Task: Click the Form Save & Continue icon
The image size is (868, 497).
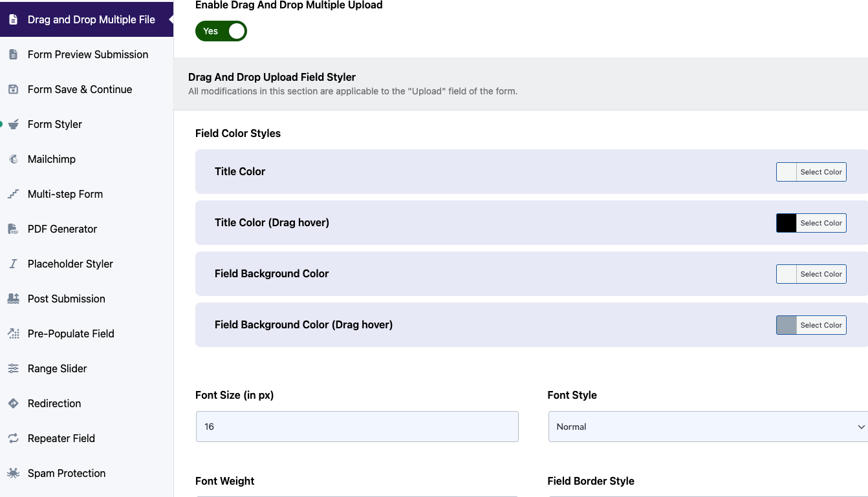Action: click(x=13, y=89)
